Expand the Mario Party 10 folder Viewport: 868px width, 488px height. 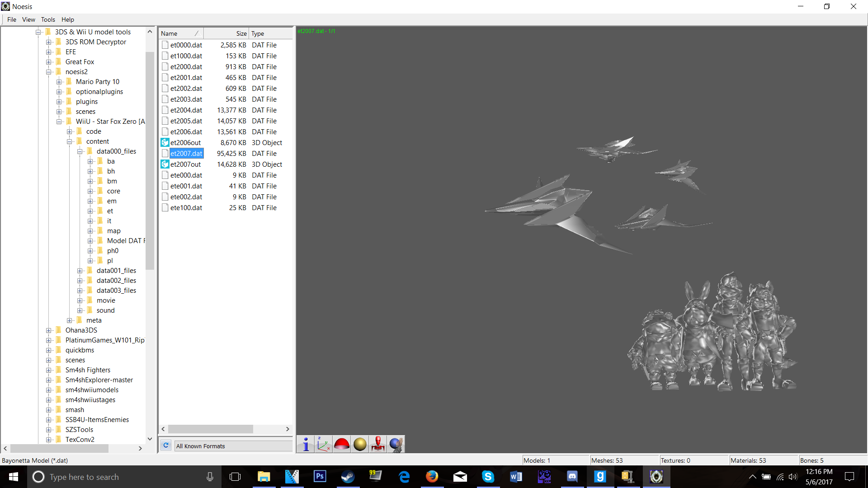coord(59,82)
